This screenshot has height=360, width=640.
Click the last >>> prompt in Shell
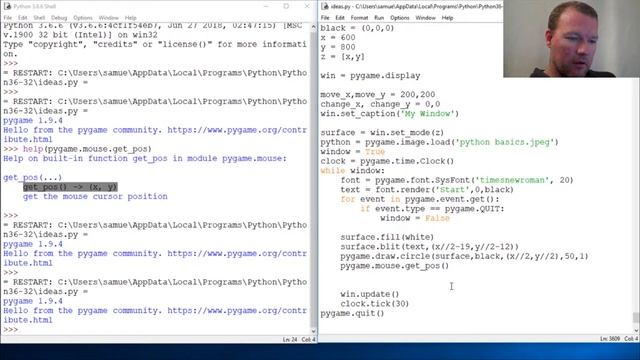pos(11,329)
